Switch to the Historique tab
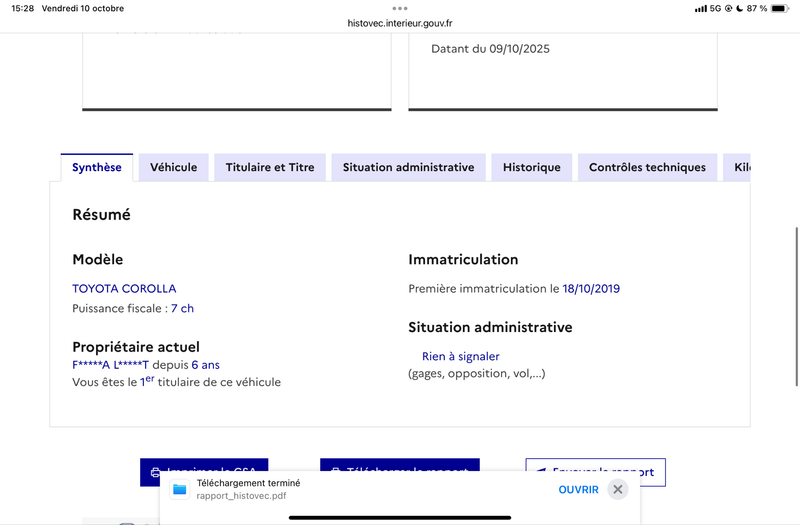Screen dimensions: 800x525 click(532, 167)
